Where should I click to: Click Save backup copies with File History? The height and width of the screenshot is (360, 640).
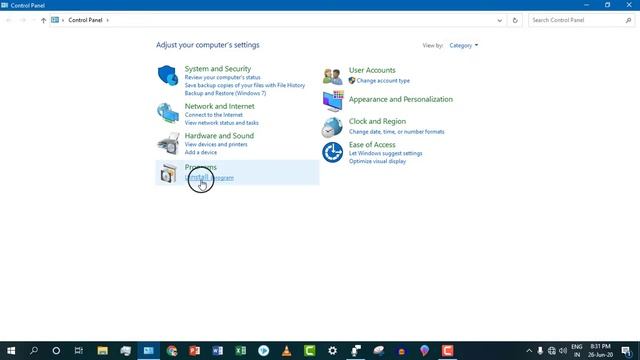pyautogui.click(x=244, y=85)
